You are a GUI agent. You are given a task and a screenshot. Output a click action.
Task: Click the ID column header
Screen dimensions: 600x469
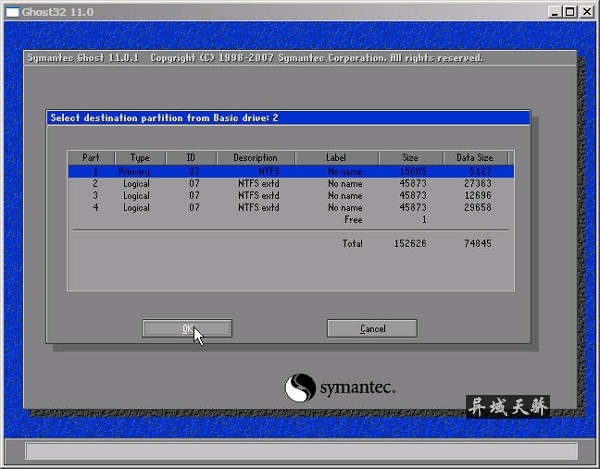pos(191,158)
